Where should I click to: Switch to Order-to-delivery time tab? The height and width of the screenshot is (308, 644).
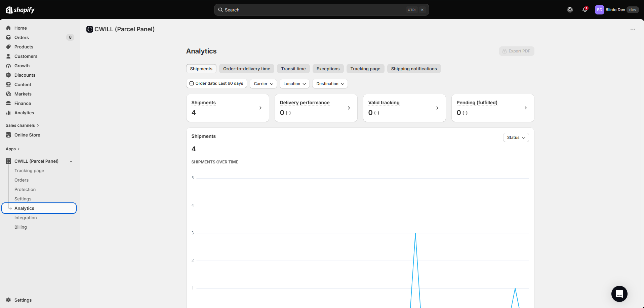coord(247,69)
